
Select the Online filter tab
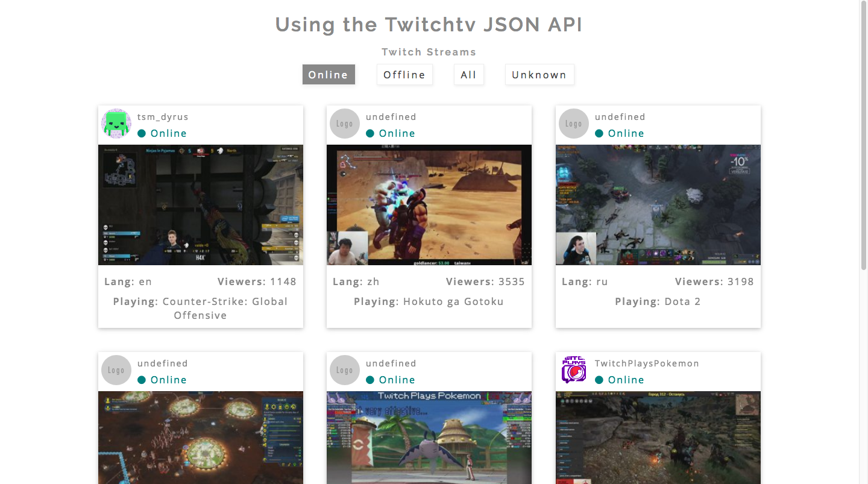point(329,75)
